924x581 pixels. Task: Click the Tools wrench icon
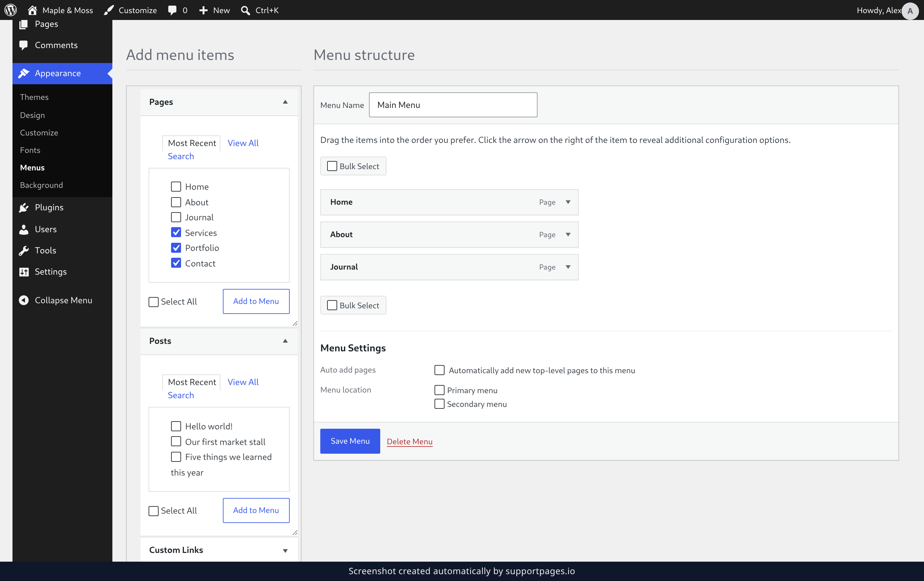click(x=24, y=251)
